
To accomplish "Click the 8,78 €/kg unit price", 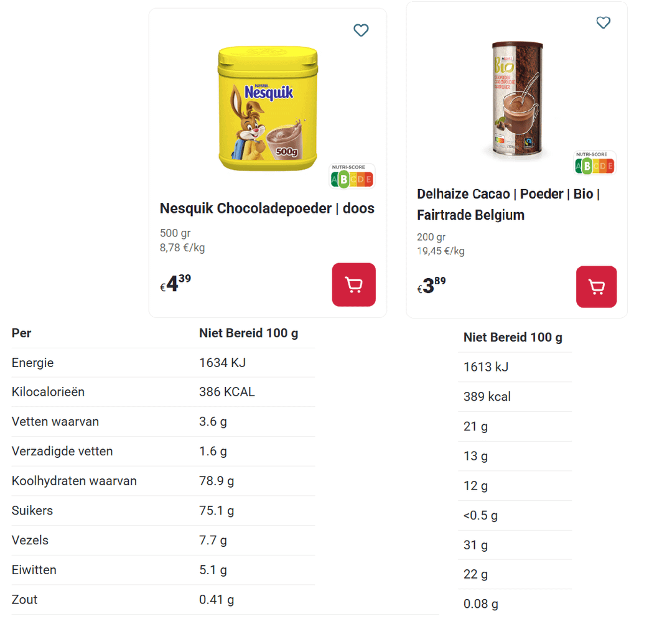I will click(182, 248).
